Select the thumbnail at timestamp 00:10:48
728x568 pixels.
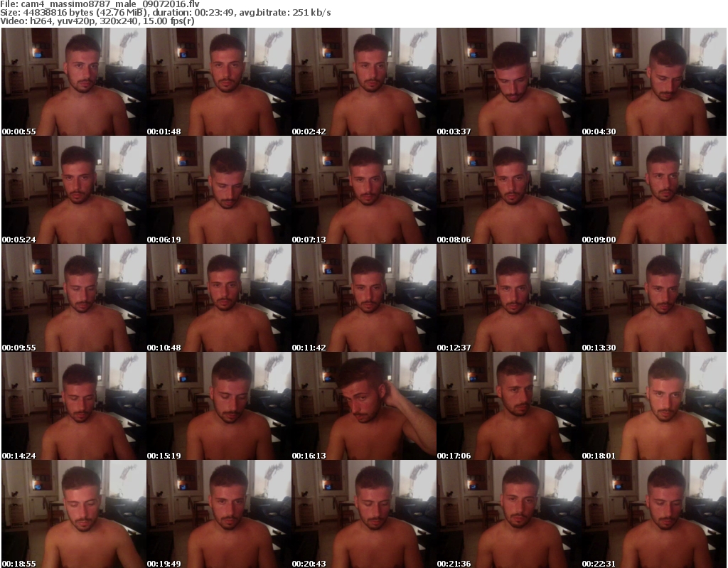coord(219,298)
